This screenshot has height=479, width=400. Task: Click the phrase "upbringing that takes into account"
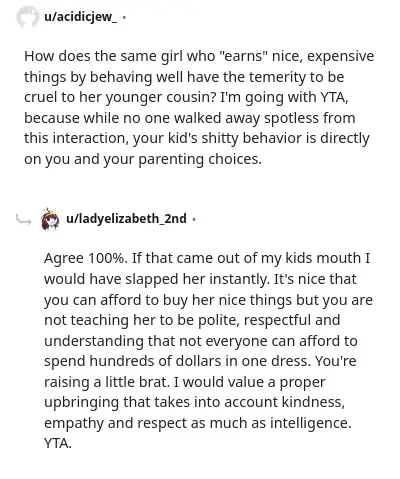point(162,403)
